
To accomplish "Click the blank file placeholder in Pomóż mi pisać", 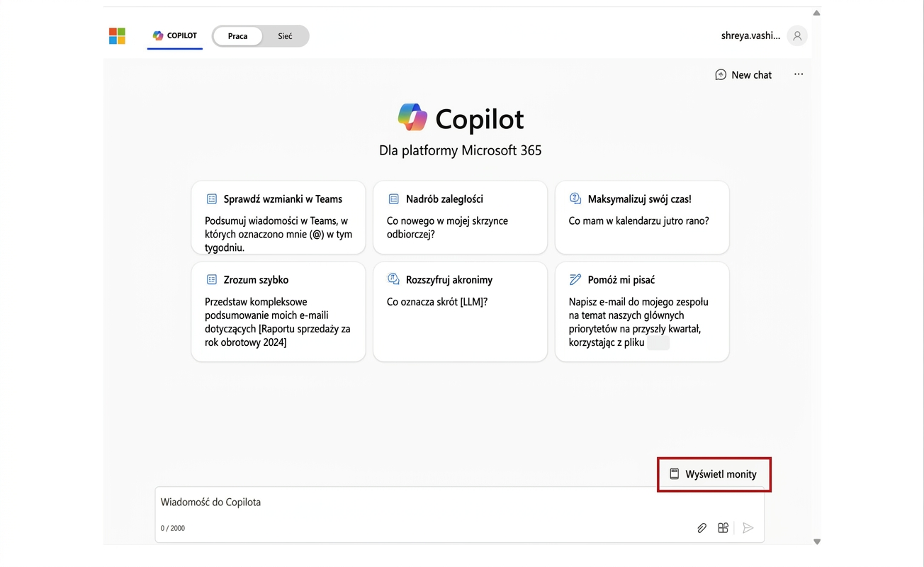I will point(658,343).
